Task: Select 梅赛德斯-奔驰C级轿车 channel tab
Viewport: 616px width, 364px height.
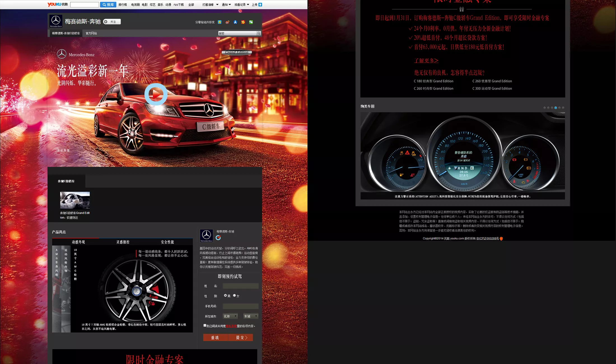Action: click(x=66, y=33)
